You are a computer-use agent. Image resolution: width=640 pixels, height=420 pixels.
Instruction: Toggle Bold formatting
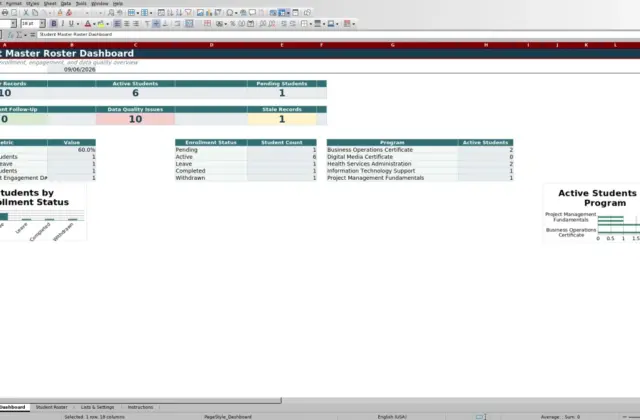(53, 24)
